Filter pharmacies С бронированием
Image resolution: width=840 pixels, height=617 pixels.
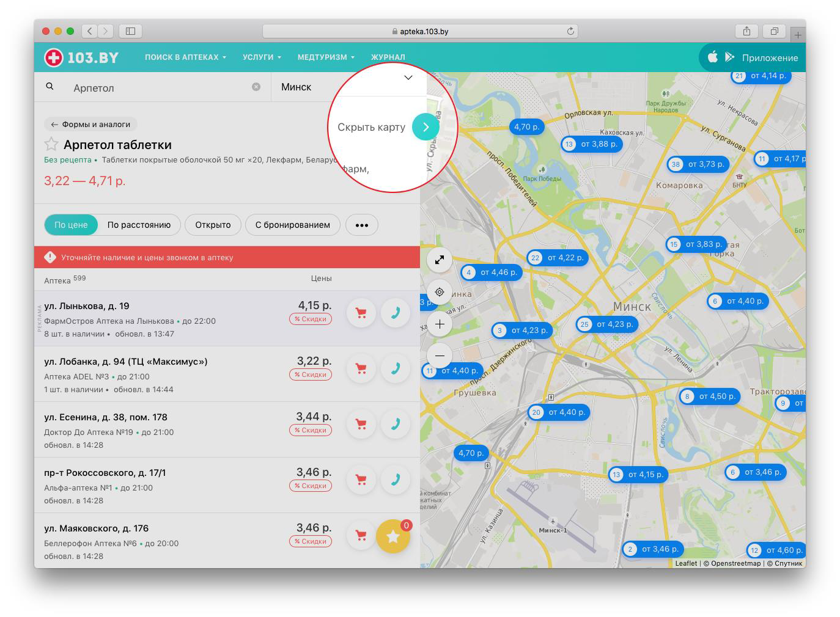[293, 225]
